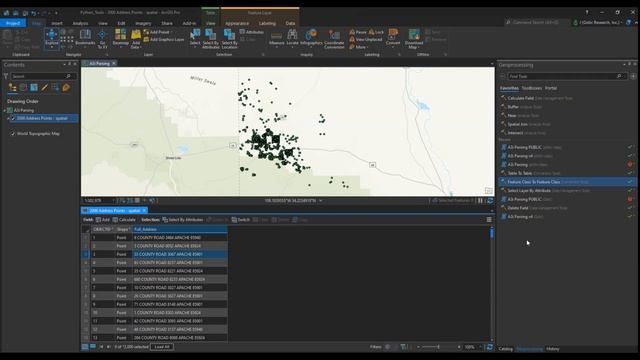
Task: Open the Add Preset dropdown
Action: [158, 32]
